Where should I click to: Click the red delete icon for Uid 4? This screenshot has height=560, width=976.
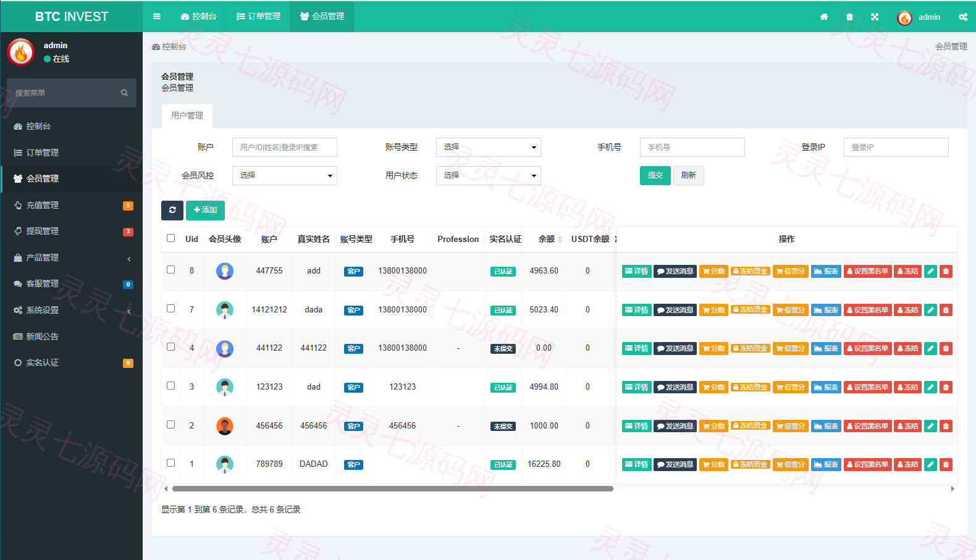click(946, 348)
